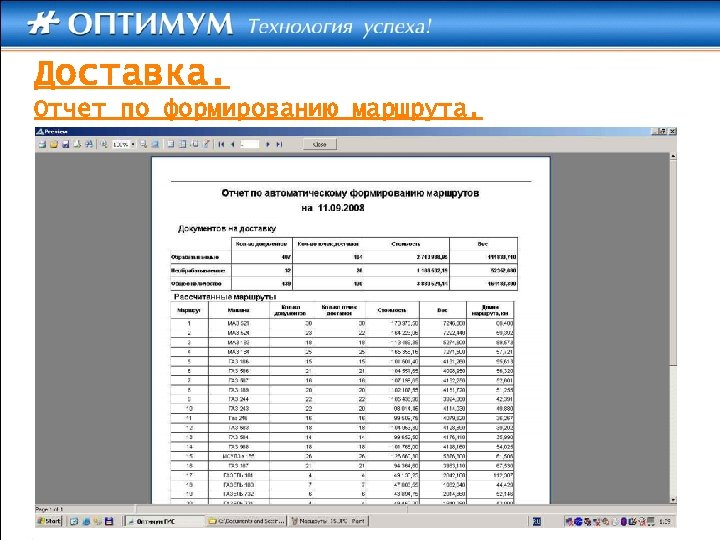Click the vertical scrollbar thumb

click(x=673, y=263)
